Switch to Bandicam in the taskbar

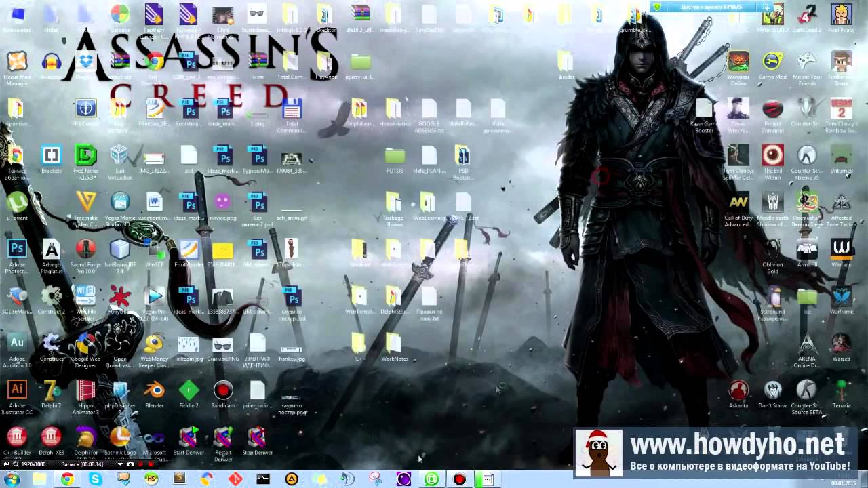pyautogui.click(x=460, y=479)
